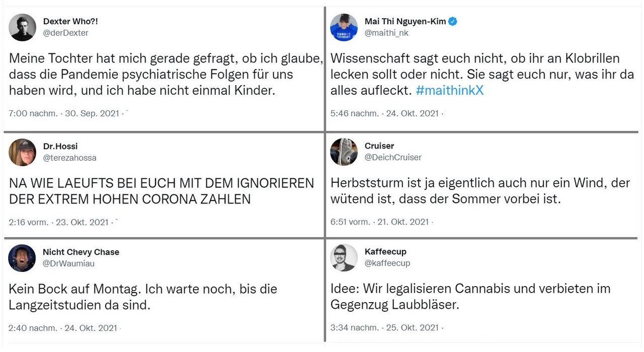Open the #maithinkX hashtag

(450, 91)
